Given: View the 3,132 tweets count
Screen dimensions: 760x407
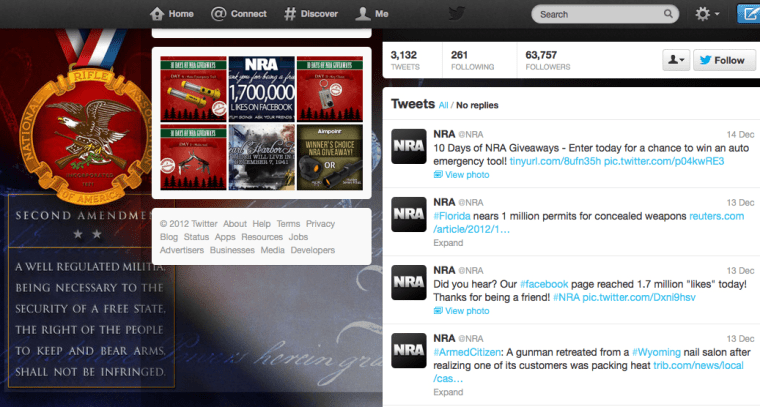Looking at the screenshot, I should 405,60.
